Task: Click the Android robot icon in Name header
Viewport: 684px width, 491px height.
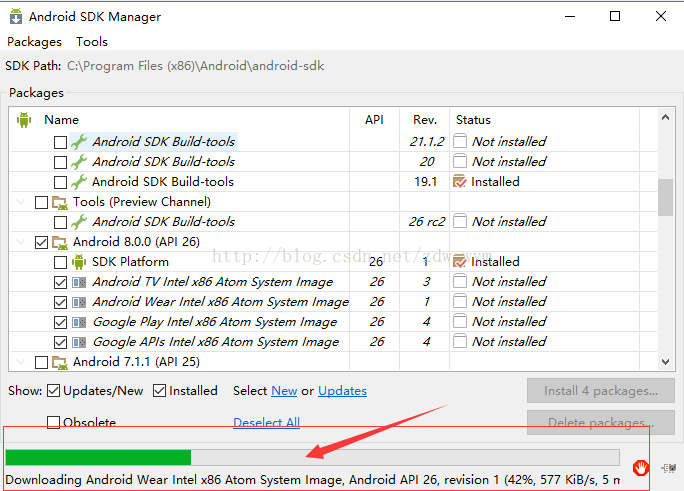Action: pyautogui.click(x=24, y=119)
